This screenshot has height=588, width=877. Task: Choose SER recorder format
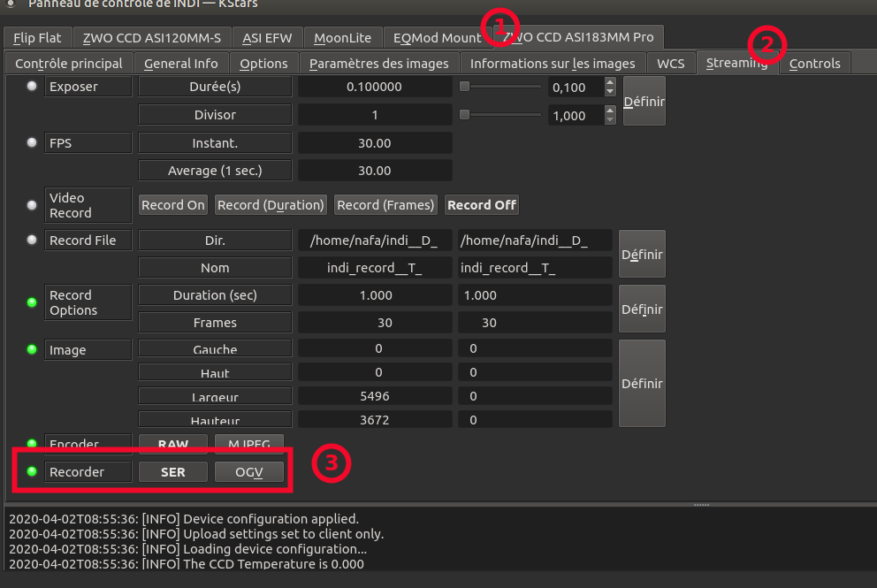point(172,471)
